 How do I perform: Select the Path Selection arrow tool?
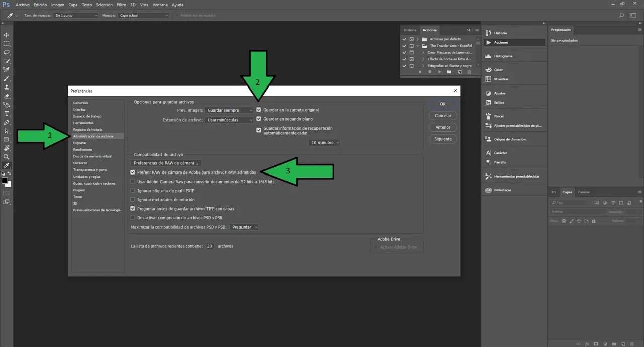pos(7,131)
